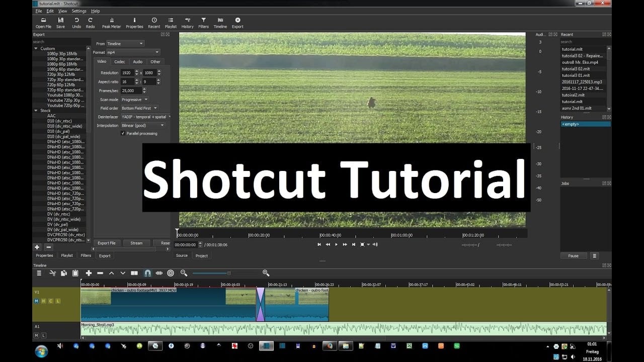This screenshot has height=362, width=644.
Task: Switch to the Project player tab
Action: (202, 255)
